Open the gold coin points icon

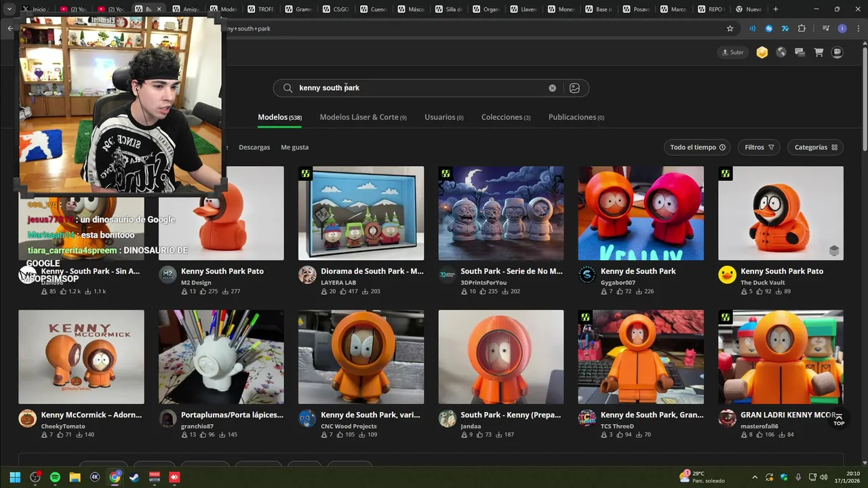pos(762,52)
